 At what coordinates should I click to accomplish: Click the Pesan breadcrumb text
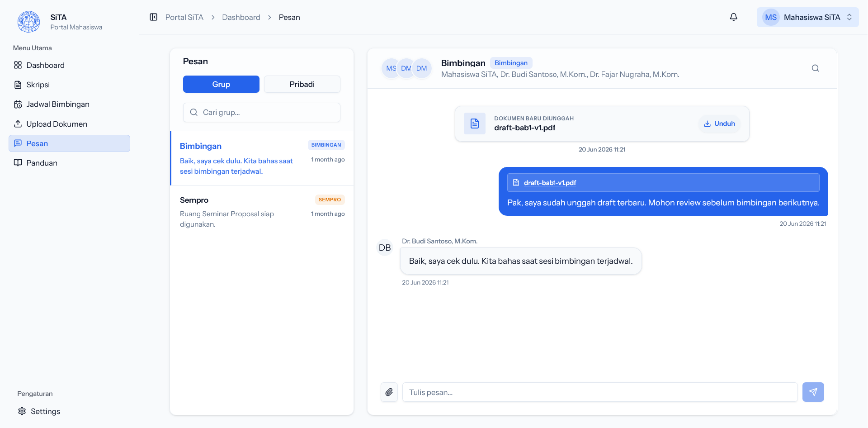click(289, 17)
